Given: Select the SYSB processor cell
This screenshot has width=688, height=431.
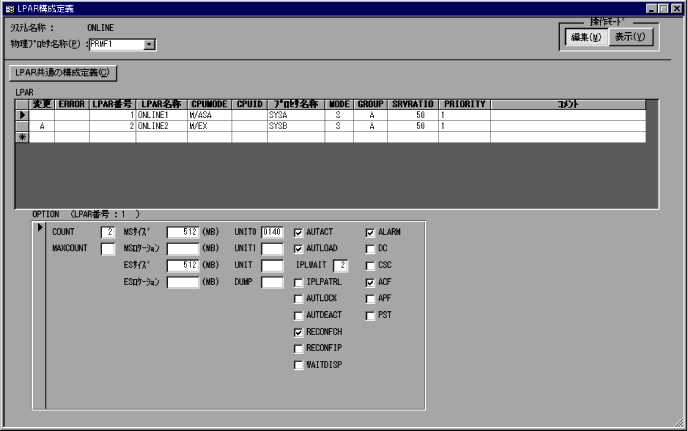Looking at the screenshot, I should [x=296, y=126].
